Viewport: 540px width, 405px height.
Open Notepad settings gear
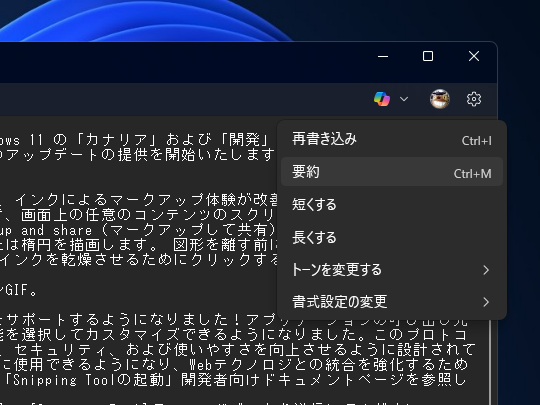pyautogui.click(x=474, y=99)
